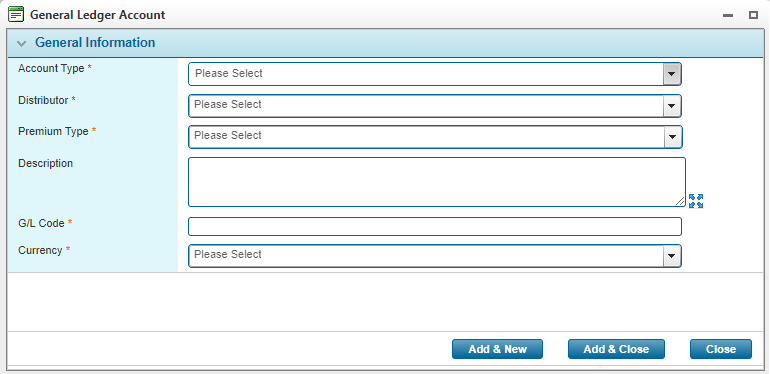This screenshot has height=374, width=770.
Task: Open the Distributor dropdown arrow
Action: click(672, 106)
